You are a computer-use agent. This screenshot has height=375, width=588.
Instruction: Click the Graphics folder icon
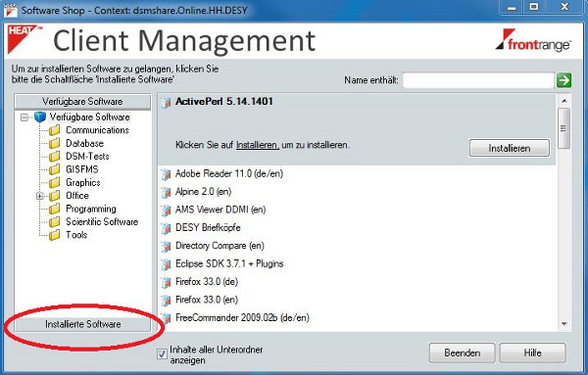pyautogui.click(x=54, y=183)
